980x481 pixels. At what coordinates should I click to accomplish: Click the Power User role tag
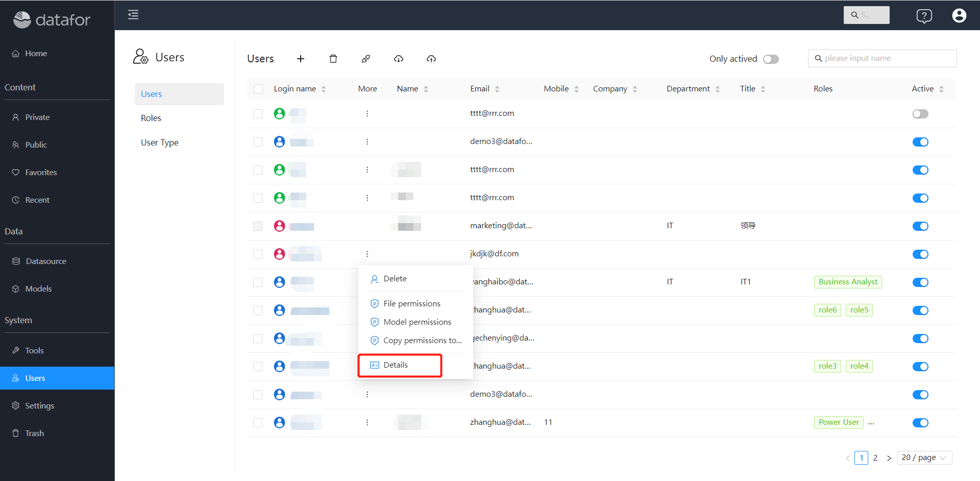tap(839, 422)
